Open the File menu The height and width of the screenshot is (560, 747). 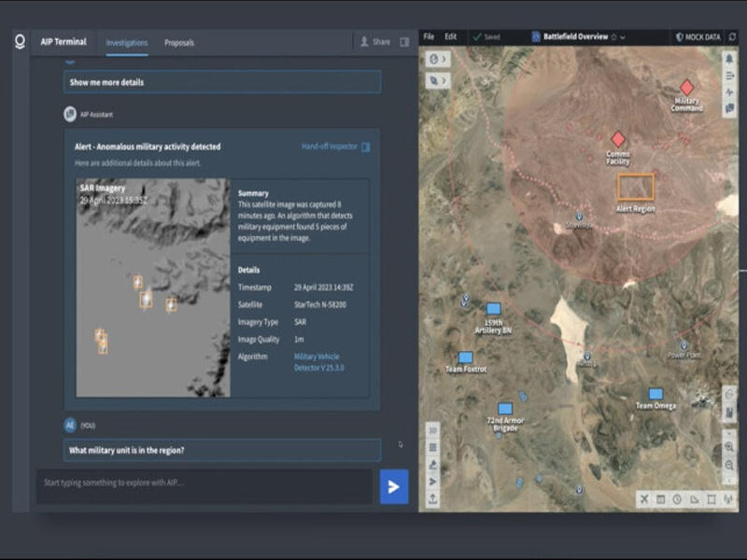(429, 37)
